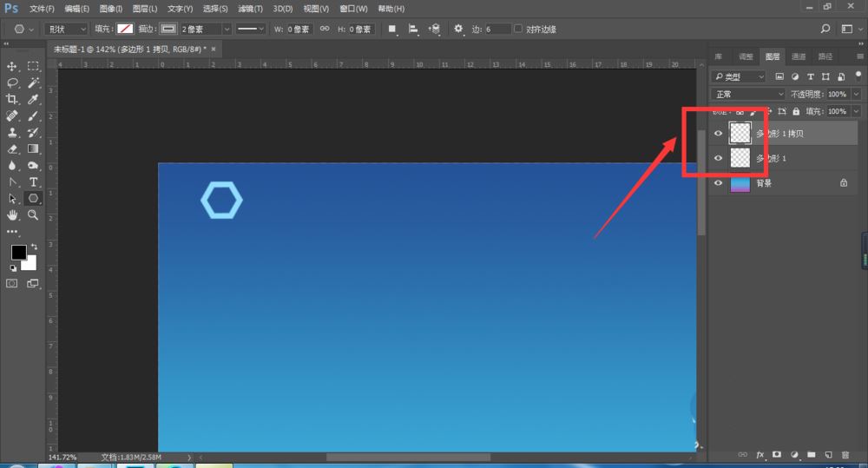This screenshot has height=468, width=868.
Task: Open the path arrangement options
Action: 435,29
